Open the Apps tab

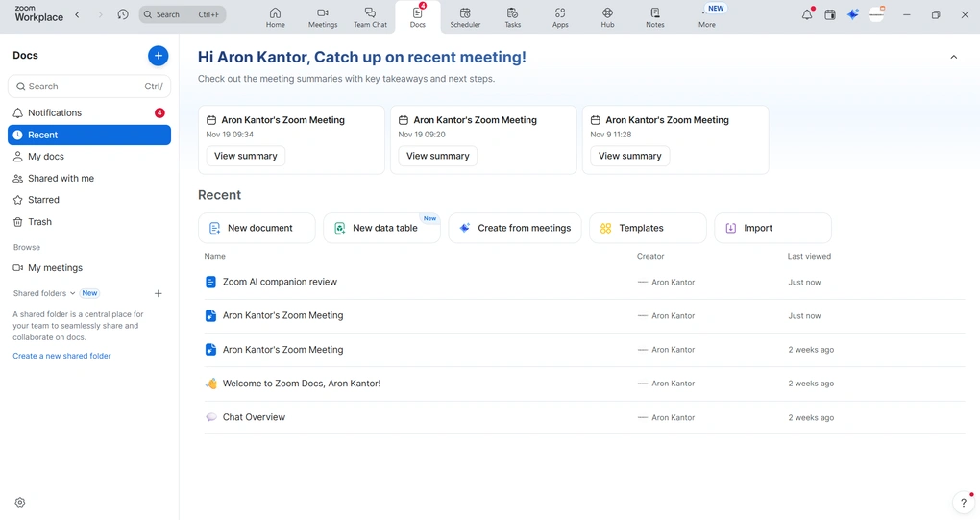coord(560,17)
